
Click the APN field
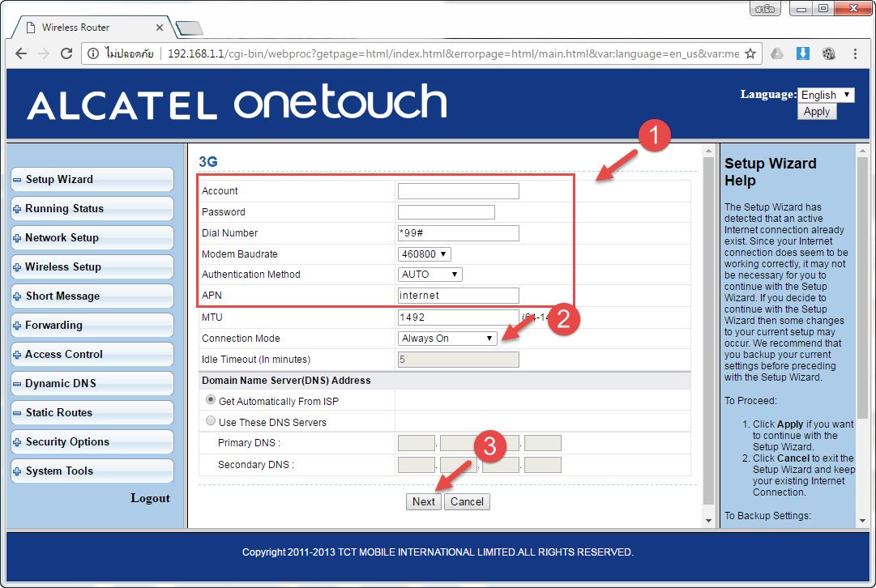pos(458,296)
